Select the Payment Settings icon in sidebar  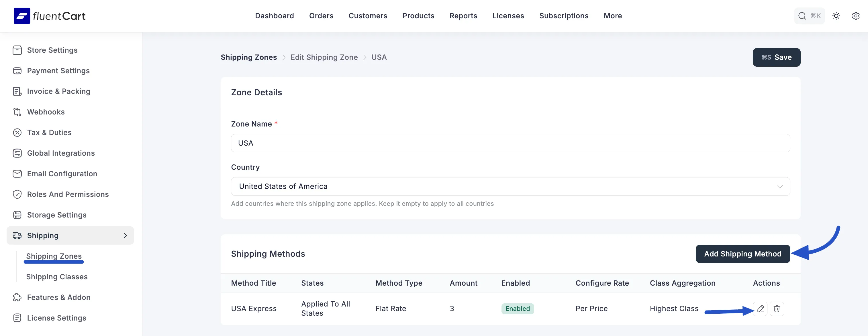[x=17, y=70]
